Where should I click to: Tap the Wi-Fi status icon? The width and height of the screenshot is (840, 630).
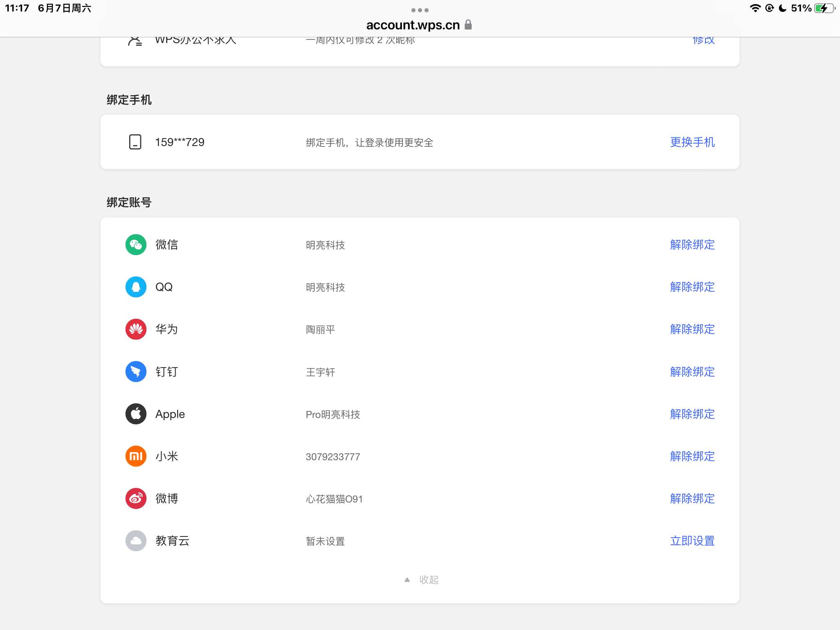(x=755, y=8)
